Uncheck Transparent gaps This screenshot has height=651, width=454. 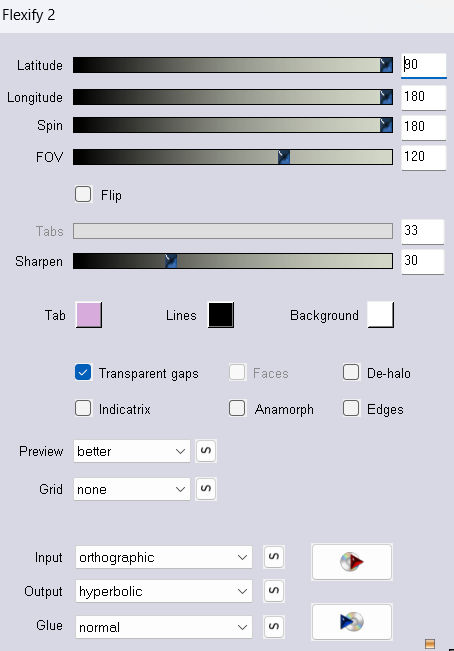point(83,372)
